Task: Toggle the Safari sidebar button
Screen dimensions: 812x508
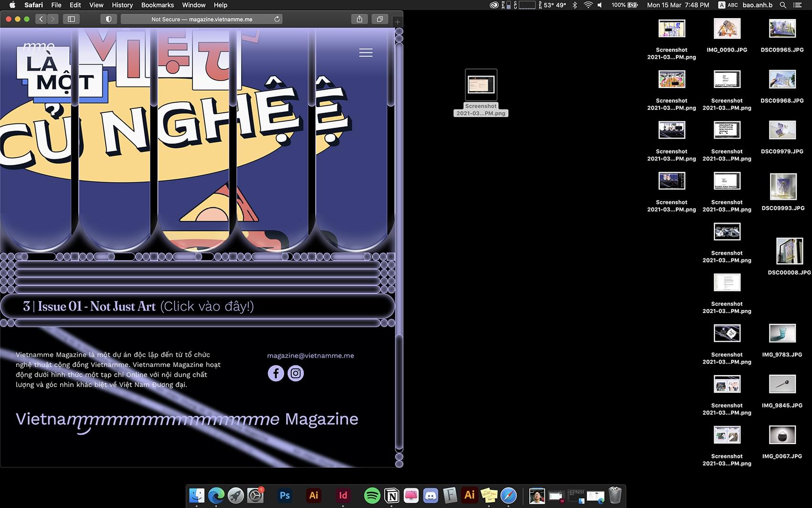Action: (71, 19)
